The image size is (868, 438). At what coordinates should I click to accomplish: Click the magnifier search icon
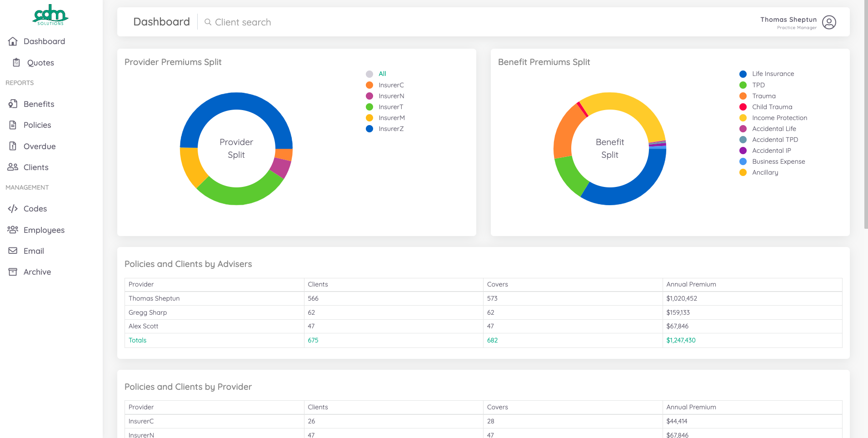(208, 22)
